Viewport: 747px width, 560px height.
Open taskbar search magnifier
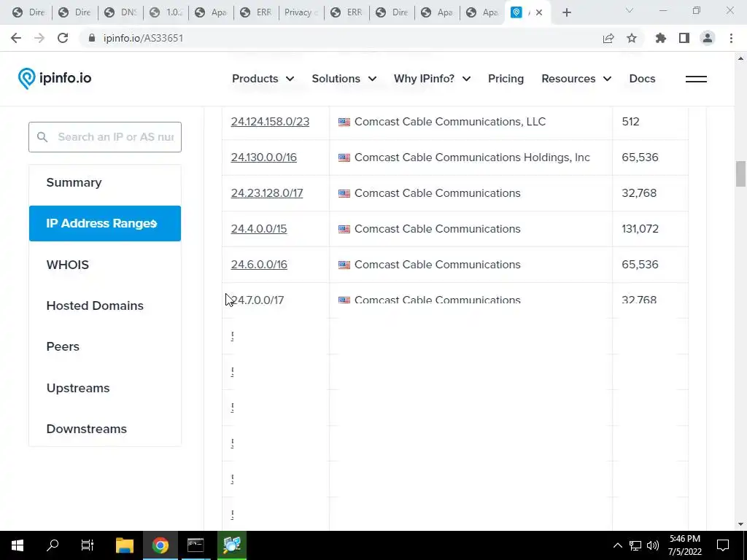pos(53,545)
